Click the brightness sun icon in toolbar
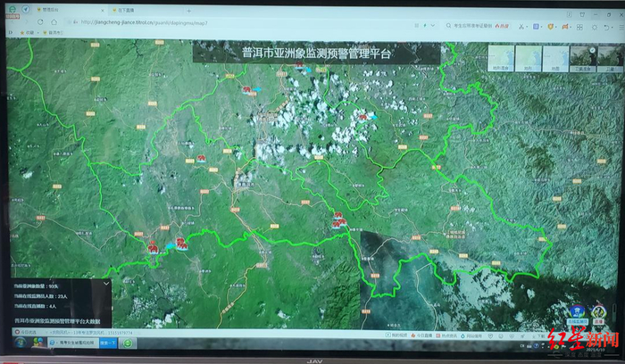 (595, 28)
